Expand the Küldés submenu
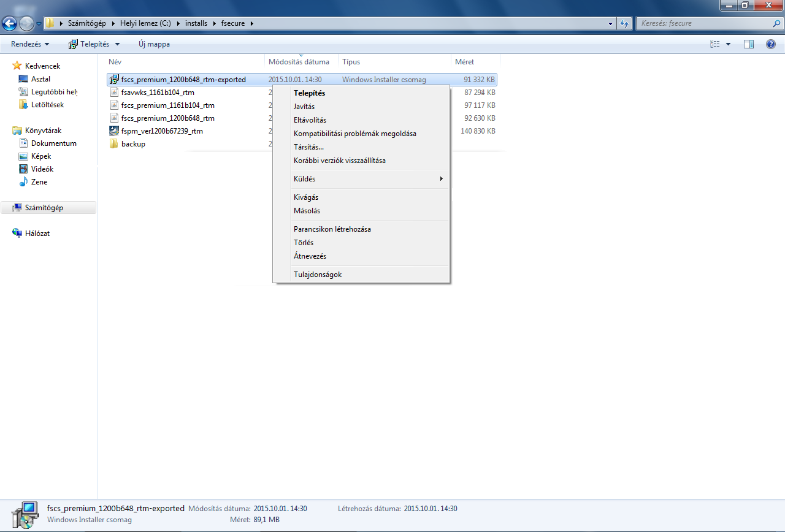Viewport: 785px width, 532px height. (361, 179)
